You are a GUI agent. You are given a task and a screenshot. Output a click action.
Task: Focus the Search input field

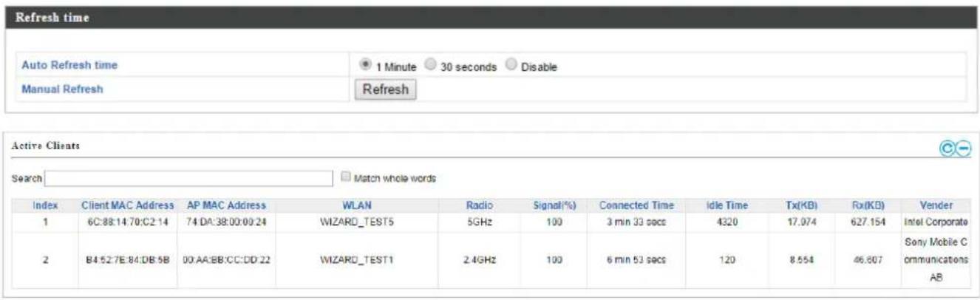click(x=189, y=178)
